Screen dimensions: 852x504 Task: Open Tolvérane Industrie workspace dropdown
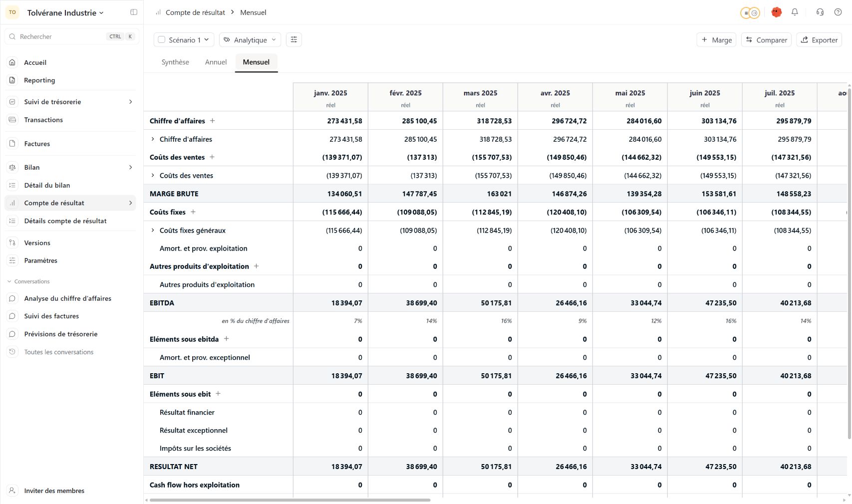[65, 13]
